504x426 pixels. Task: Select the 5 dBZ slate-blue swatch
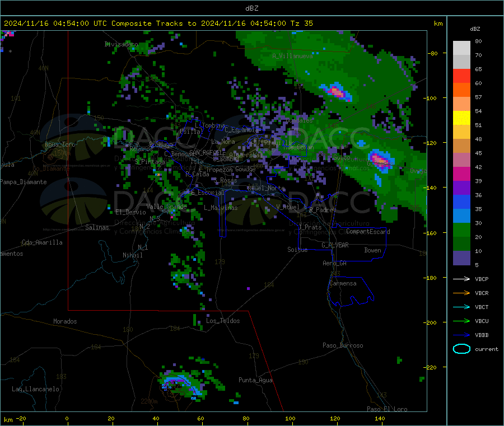[461, 258]
